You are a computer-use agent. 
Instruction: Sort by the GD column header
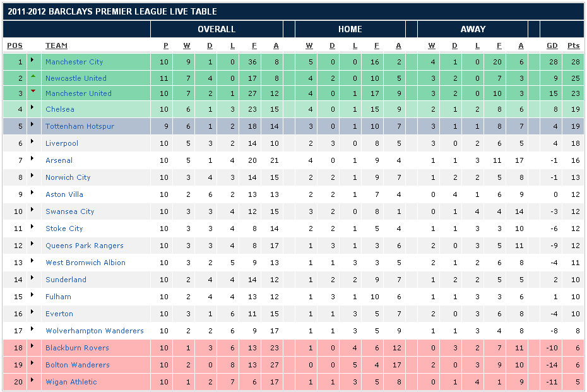pyautogui.click(x=552, y=45)
